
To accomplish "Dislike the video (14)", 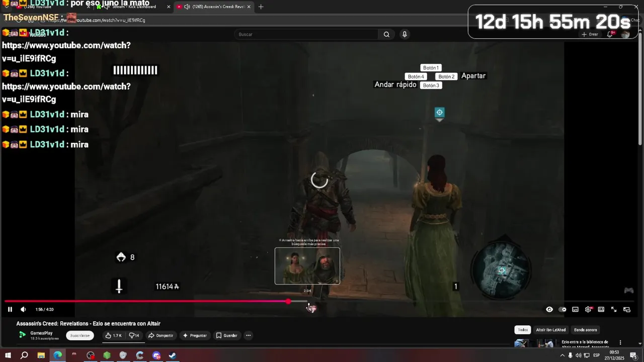I will pos(134,335).
